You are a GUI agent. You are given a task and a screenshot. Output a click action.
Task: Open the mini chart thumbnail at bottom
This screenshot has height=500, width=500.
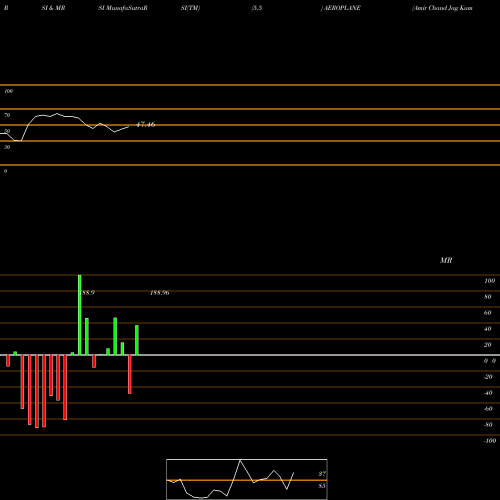(x=247, y=479)
